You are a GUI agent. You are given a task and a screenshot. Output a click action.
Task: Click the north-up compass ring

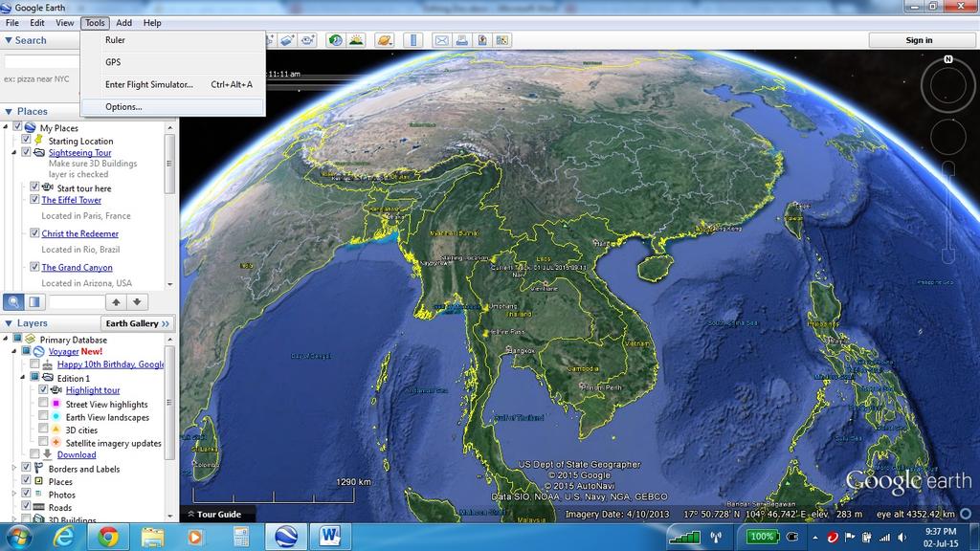(948, 84)
